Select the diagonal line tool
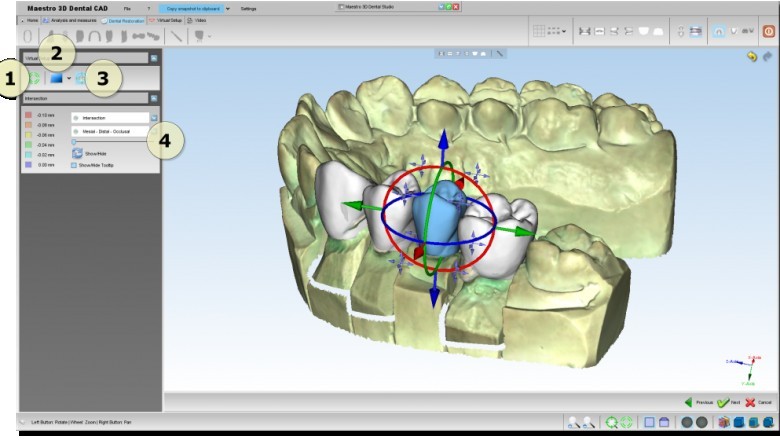Image resolution: width=780 pixels, height=440 pixels. tap(176, 36)
